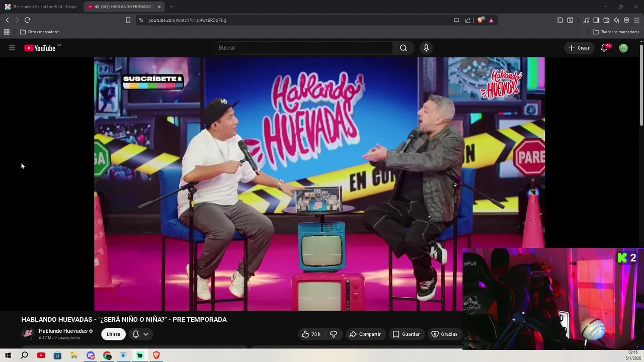Open Otros marcadores bookmark folder
Viewport: 644px width, 362px height.
click(x=40, y=32)
